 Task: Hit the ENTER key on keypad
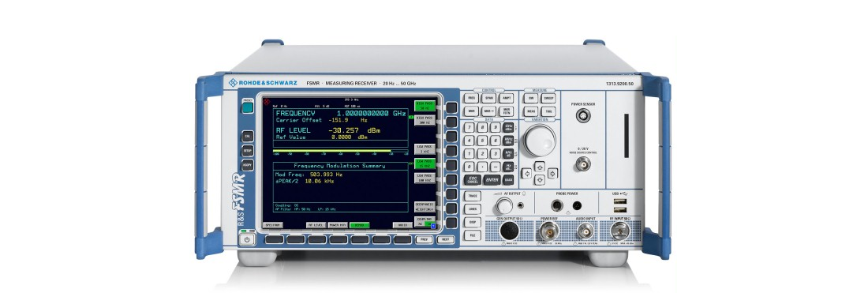[492, 180]
